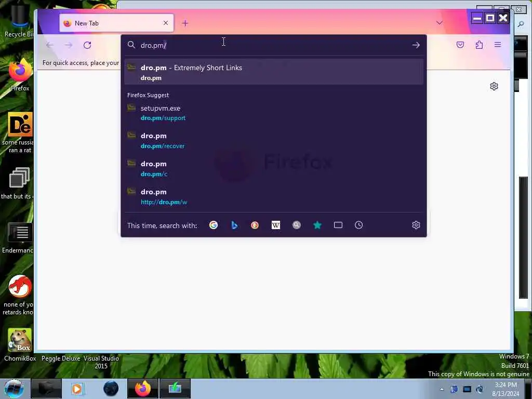Click the forward navigation arrow
This screenshot has height=399, width=532.
69,45
